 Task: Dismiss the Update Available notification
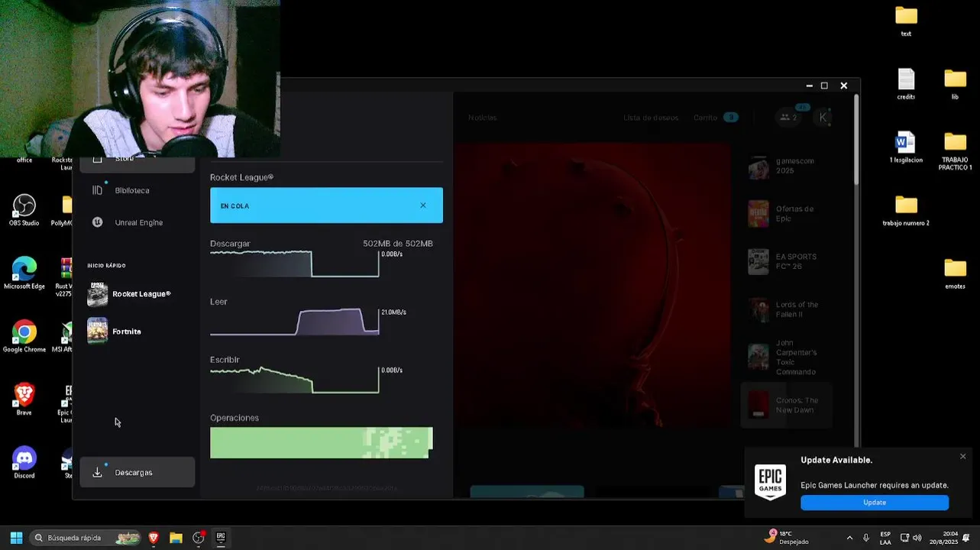click(x=962, y=456)
